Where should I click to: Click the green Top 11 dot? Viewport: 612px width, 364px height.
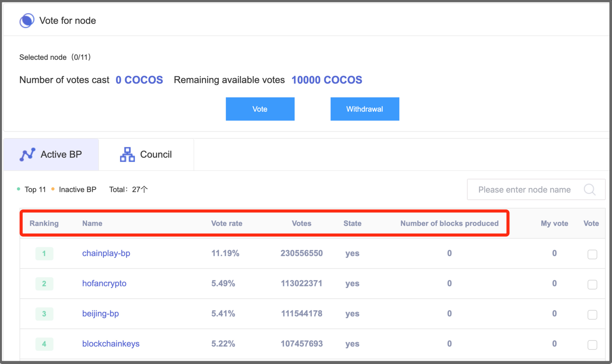(x=18, y=189)
